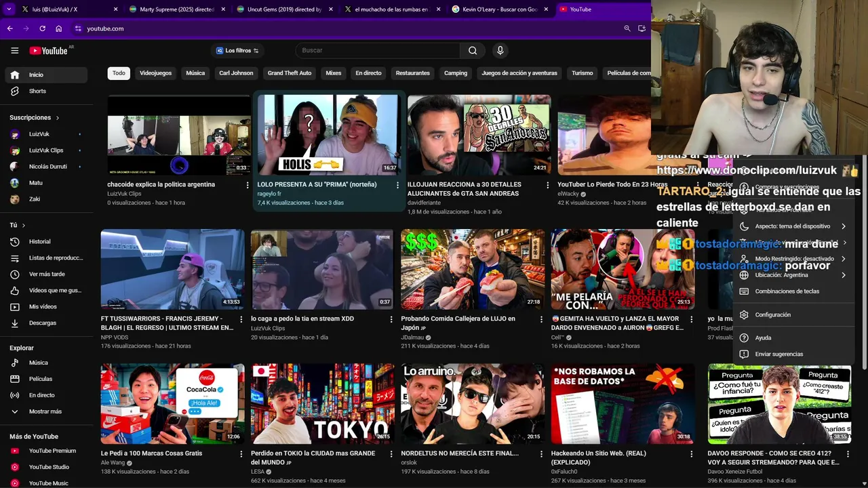This screenshot has height=488, width=868.
Task: Open En directo under Explorar
Action: point(46,395)
